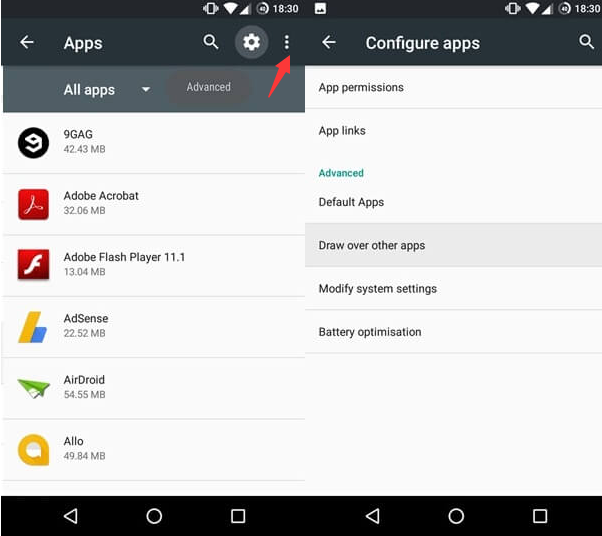The width and height of the screenshot is (602, 536).
Task: Tap the Apps screen title
Action: pyautogui.click(x=83, y=43)
